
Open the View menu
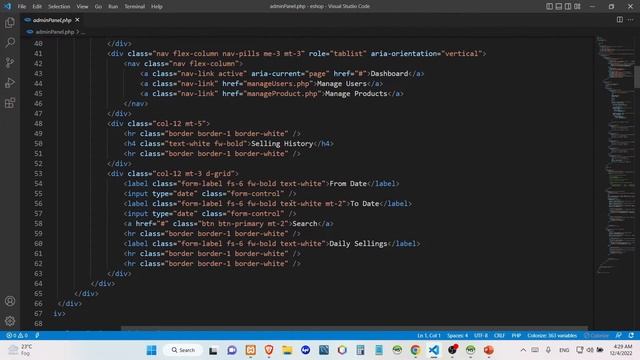pyautogui.click(x=82, y=6)
